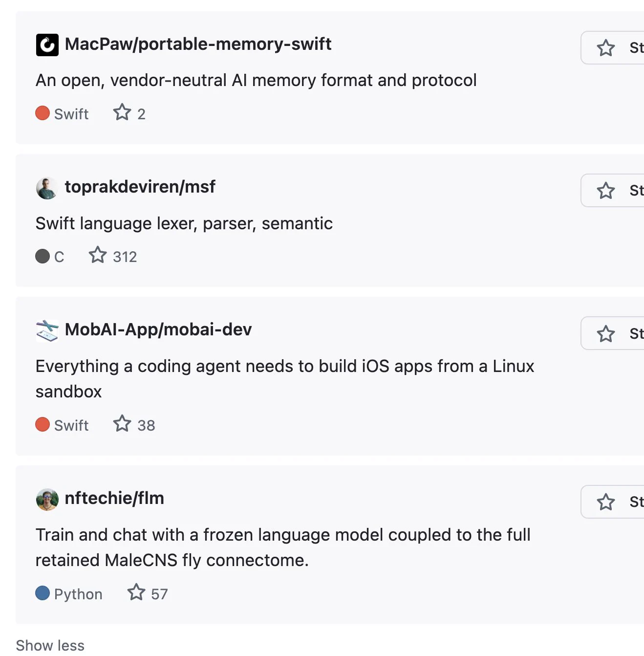Star the nftechie/flm repository

pyautogui.click(x=612, y=502)
